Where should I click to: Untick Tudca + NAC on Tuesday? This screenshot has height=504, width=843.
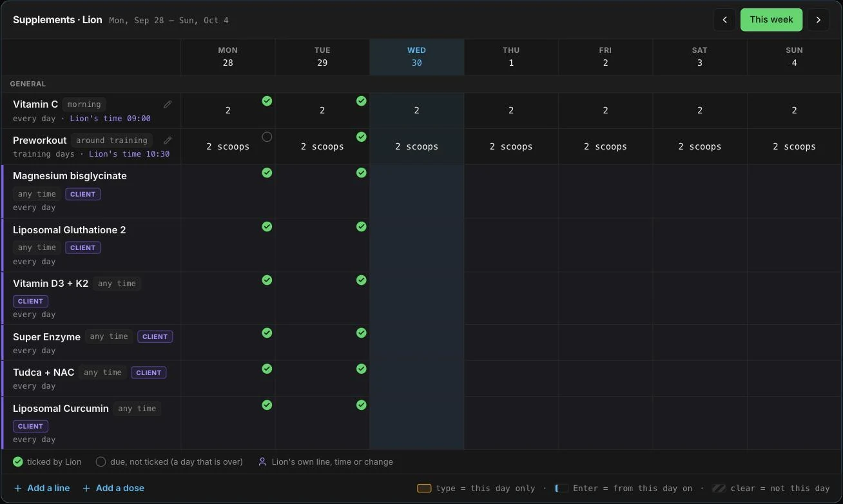tap(362, 369)
